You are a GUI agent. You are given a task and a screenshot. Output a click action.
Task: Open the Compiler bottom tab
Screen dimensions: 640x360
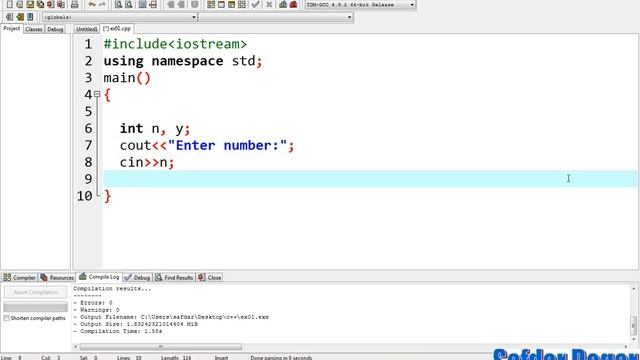point(20,278)
